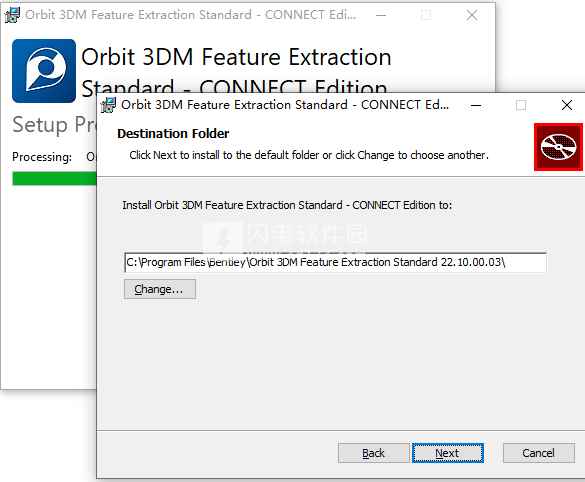Screen dimensions: 585x482
Task: Click the Processing: label in background window
Action: point(42,157)
